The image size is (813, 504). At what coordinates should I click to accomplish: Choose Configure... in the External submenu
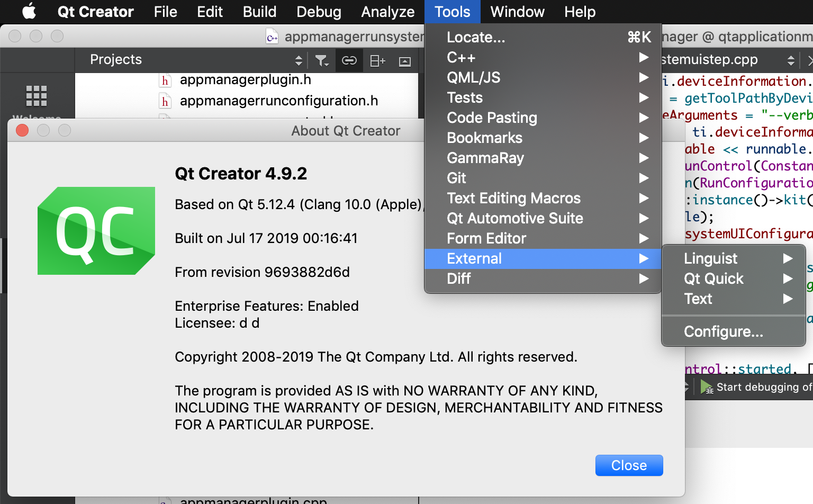[723, 331]
